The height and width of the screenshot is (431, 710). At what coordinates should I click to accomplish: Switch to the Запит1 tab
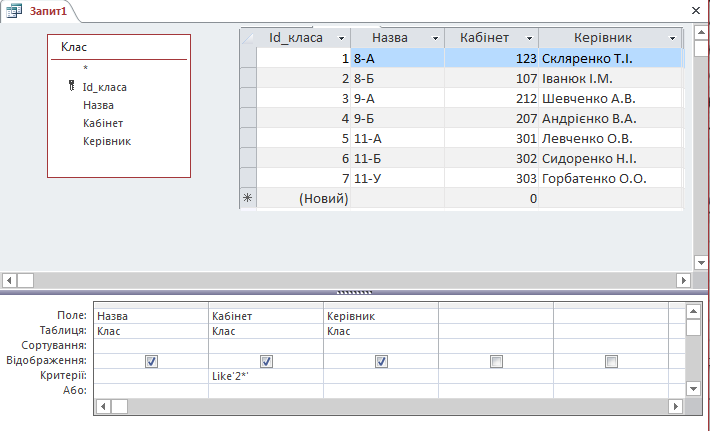48,11
